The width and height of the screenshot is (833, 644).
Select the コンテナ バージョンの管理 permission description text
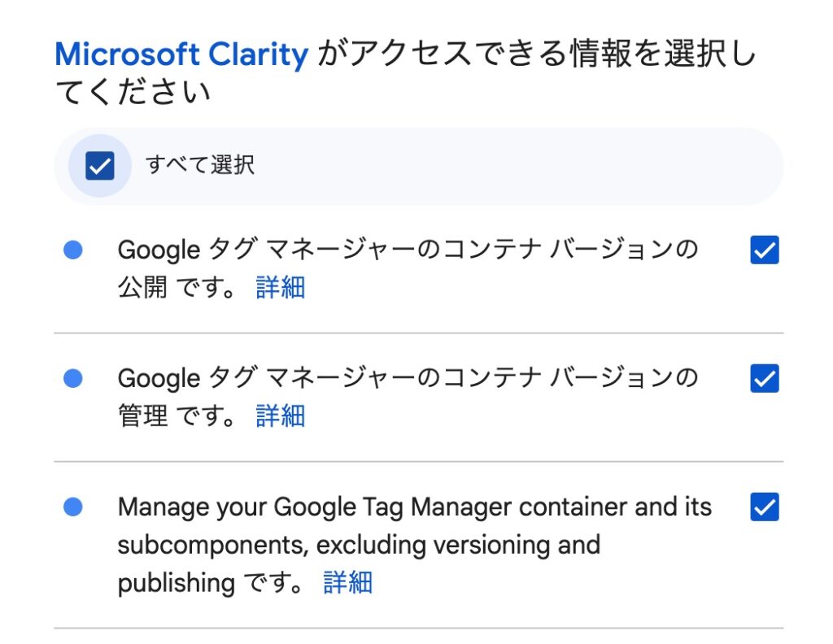tap(408, 397)
